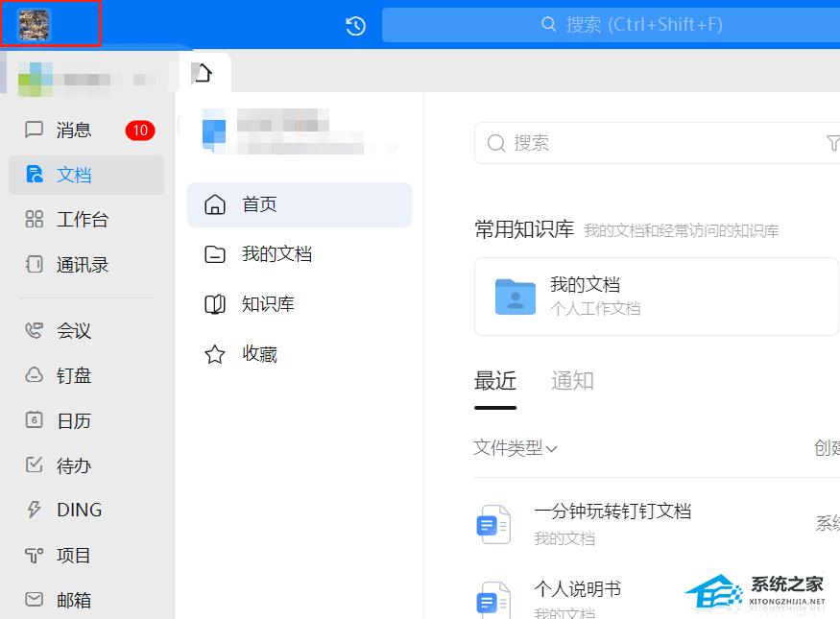Switch to the 最近 tab

[x=495, y=380]
